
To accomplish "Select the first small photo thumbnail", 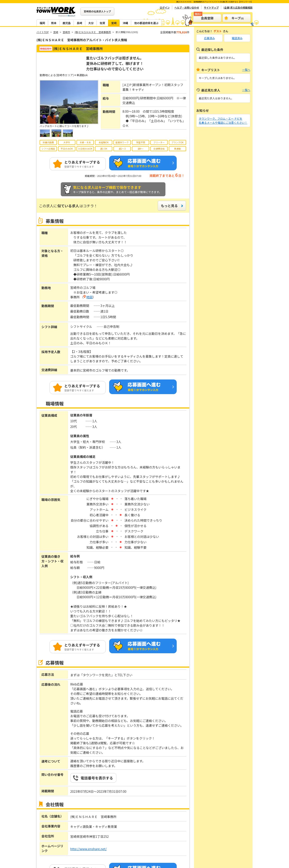I will click(45, 133).
